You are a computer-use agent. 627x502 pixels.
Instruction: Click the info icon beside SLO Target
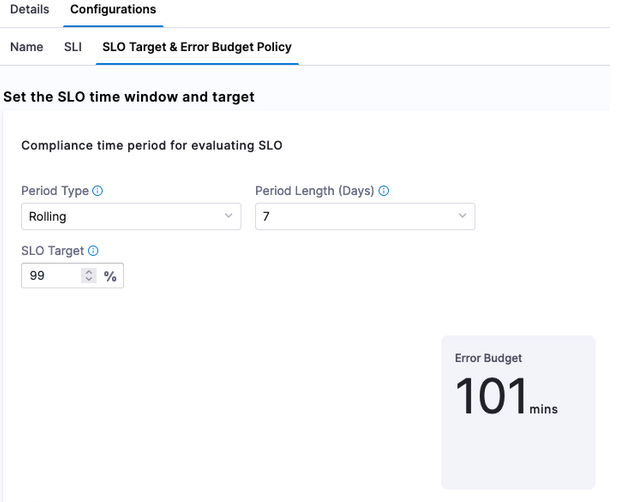[x=93, y=252]
